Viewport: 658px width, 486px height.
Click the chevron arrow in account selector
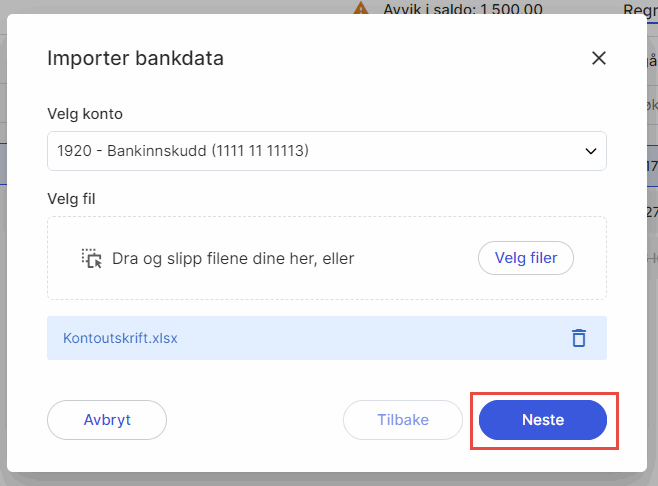(x=589, y=151)
